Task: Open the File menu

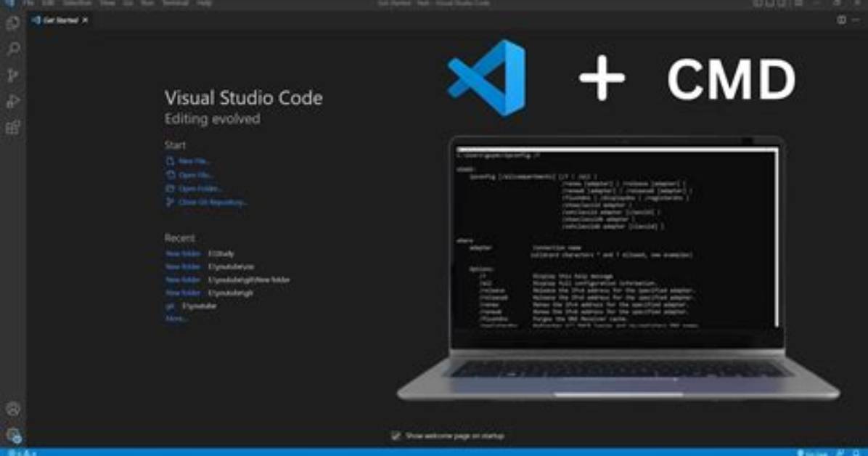Action: [28, 4]
